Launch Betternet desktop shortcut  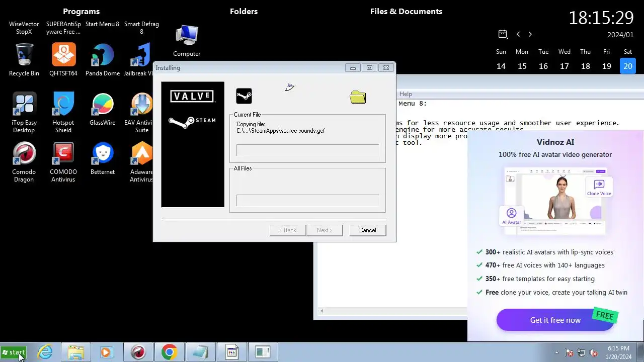coord(103,158)
